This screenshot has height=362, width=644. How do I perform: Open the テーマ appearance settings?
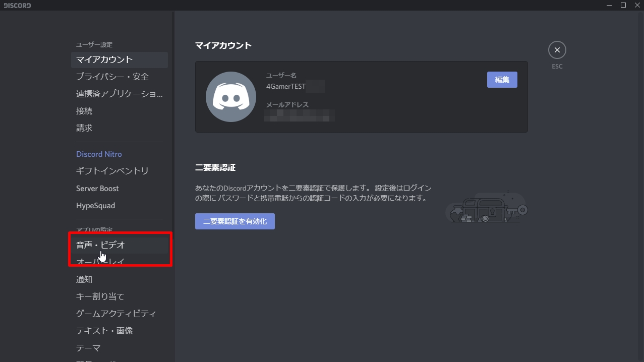pos(120,348)
